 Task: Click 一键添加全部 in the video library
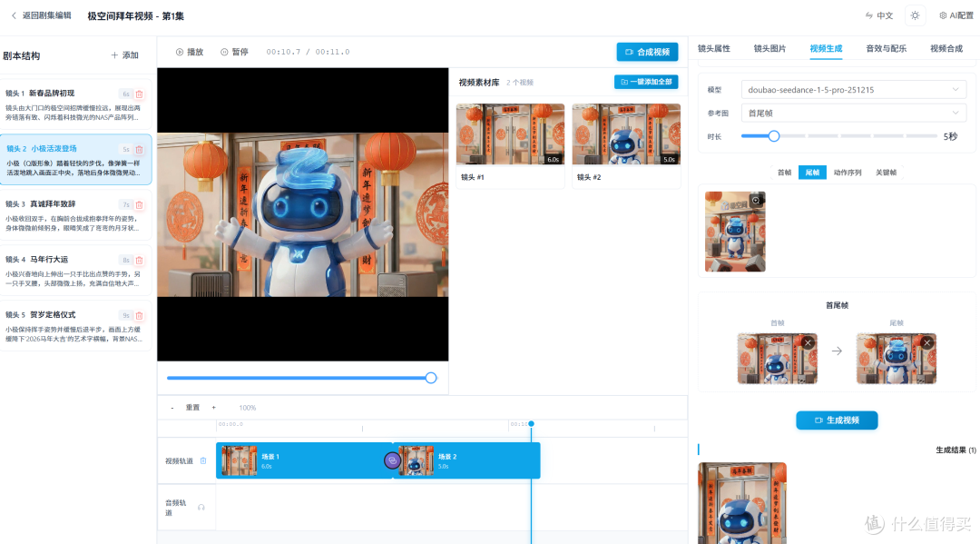[x=646, y=82]
